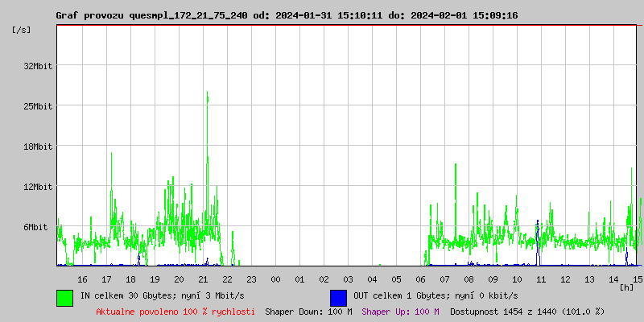
Task: Select the 6Mbit y-axis label
Action: [35, 227]
